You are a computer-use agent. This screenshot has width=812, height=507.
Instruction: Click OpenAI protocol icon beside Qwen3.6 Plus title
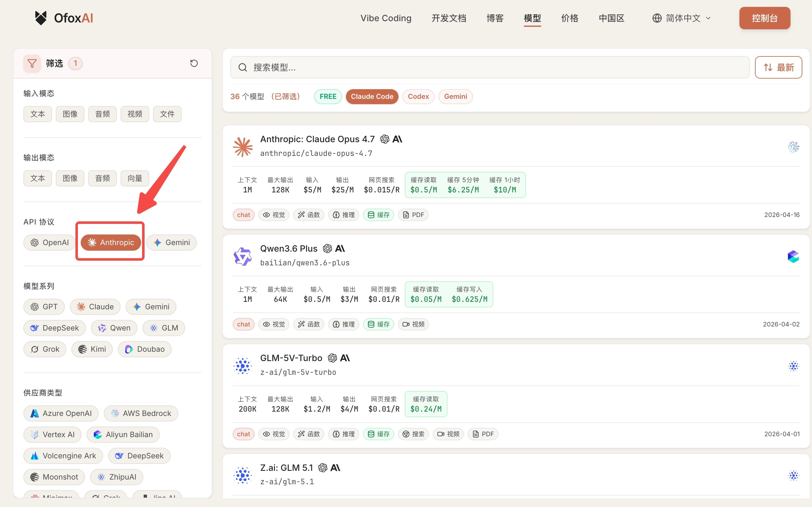tap(327, 249)
